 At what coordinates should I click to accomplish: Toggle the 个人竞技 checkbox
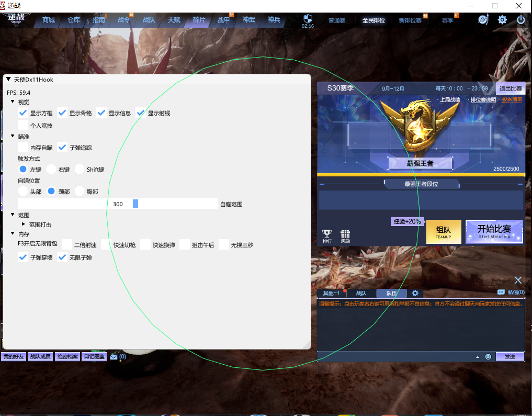coord(23,126)
